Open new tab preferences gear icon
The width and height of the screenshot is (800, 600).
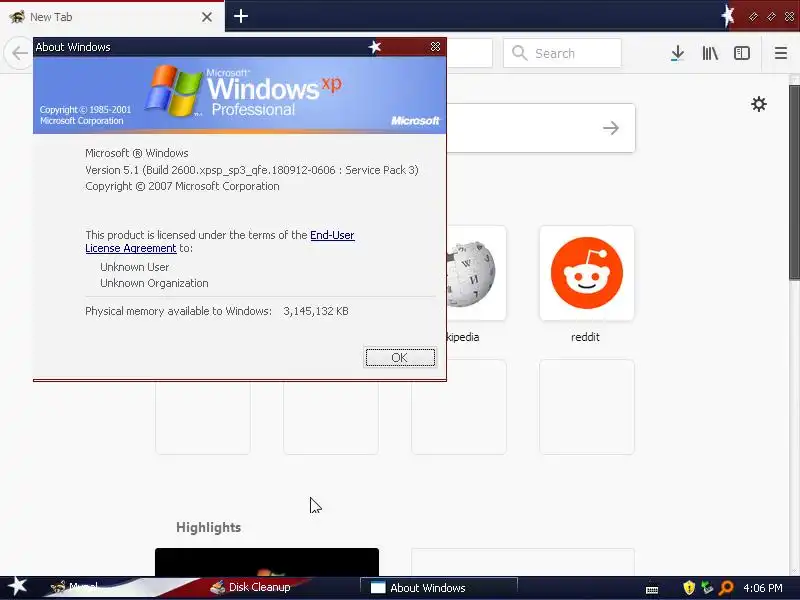759,104
